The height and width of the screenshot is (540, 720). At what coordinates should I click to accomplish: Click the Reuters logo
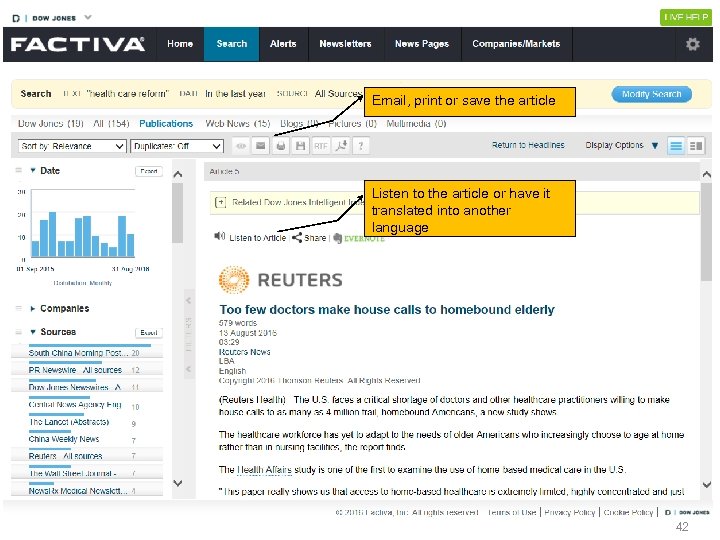click(x=281, y=279)
